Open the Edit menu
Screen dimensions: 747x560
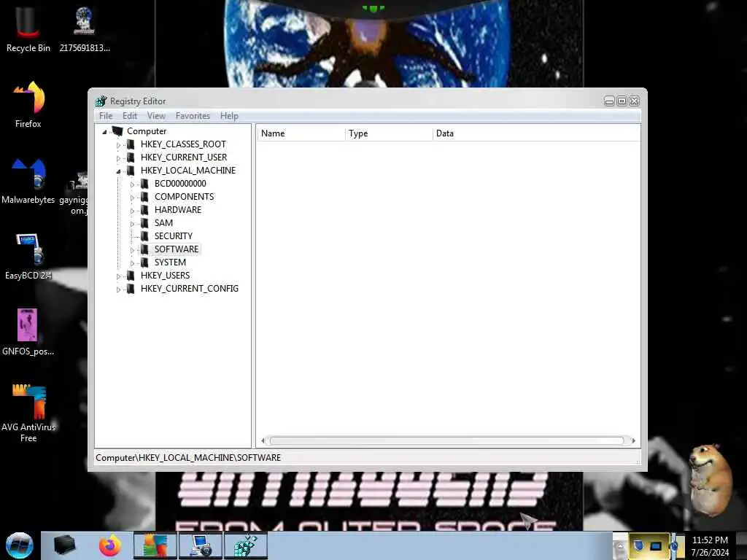(x=130, y=116)
